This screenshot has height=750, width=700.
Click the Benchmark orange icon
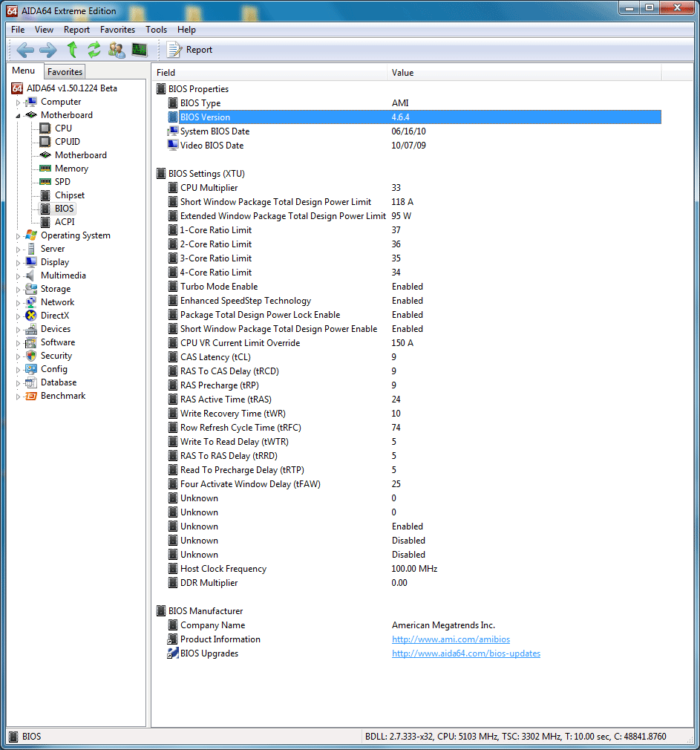31,396
